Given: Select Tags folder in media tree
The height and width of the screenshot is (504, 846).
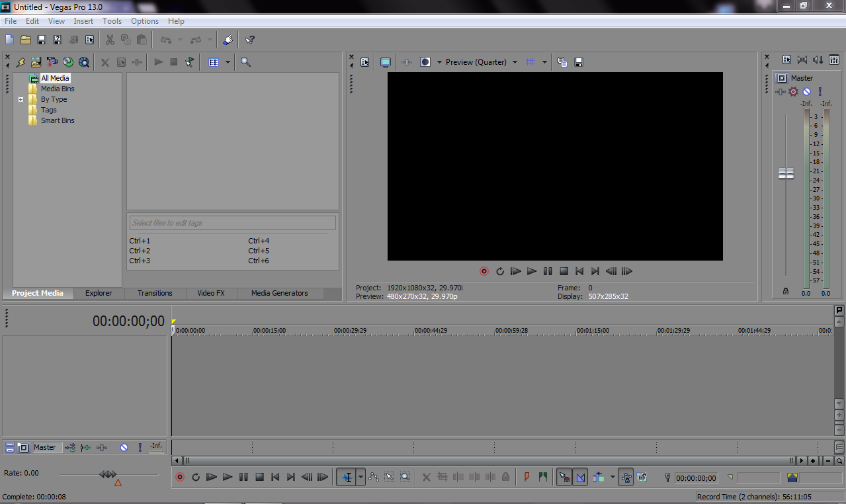Looking at the screenshot, I should [x=49, y=110].
